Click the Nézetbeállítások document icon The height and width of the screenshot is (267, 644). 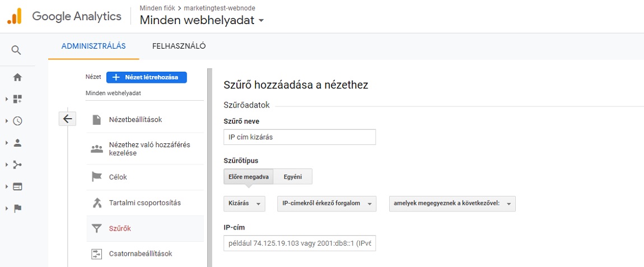click(96, 120)
